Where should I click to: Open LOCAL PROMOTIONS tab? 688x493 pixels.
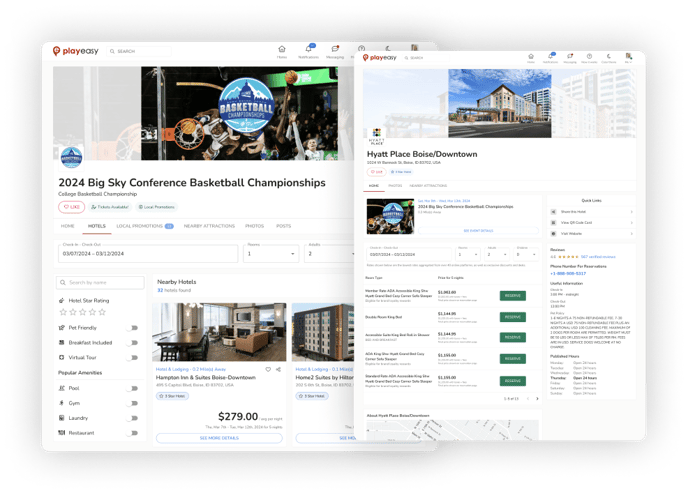click(x=145, y=226)
